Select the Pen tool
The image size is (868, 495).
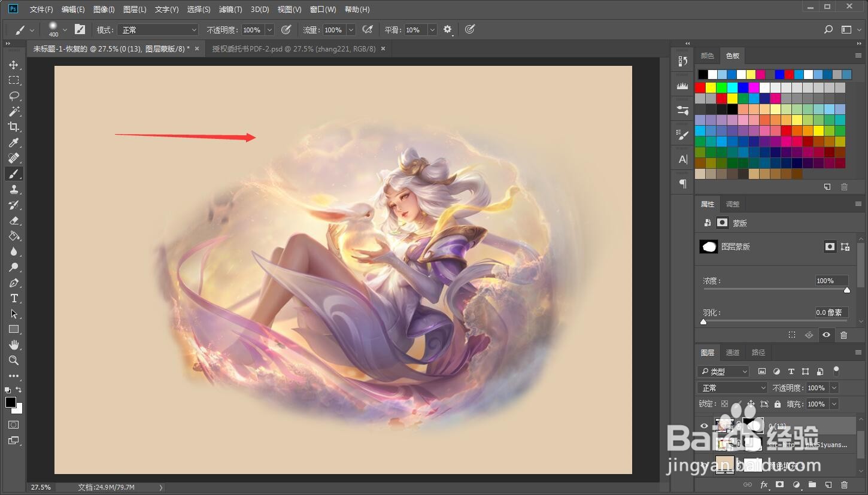point(14,283)
